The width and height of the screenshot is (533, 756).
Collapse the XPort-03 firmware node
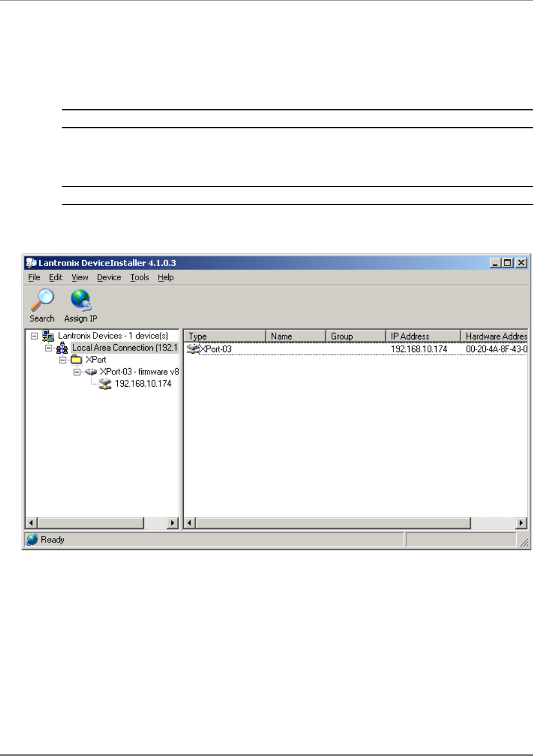click(x=77, y=372)
